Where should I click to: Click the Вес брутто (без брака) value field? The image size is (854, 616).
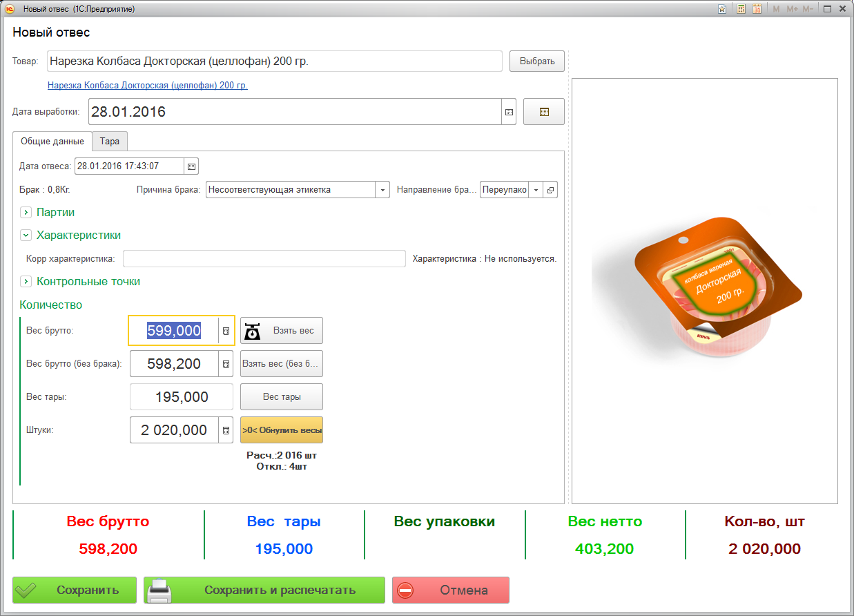[x=174, y=364]
